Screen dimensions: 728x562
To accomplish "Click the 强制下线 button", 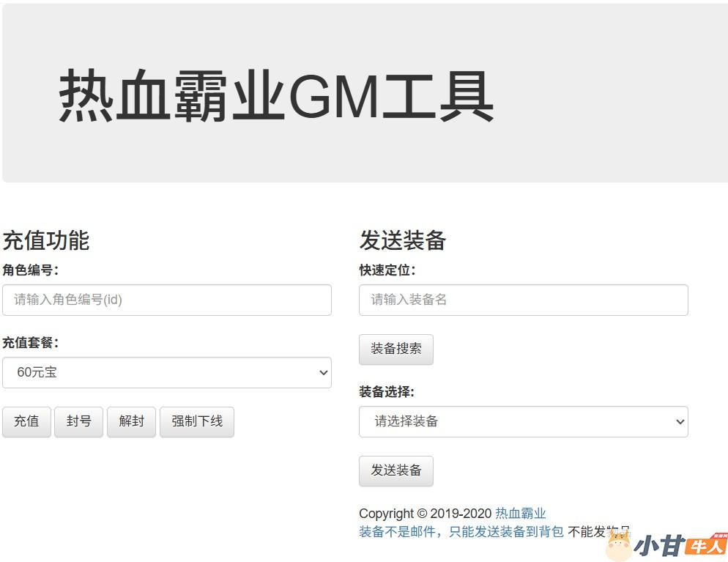I will (197, 422).
